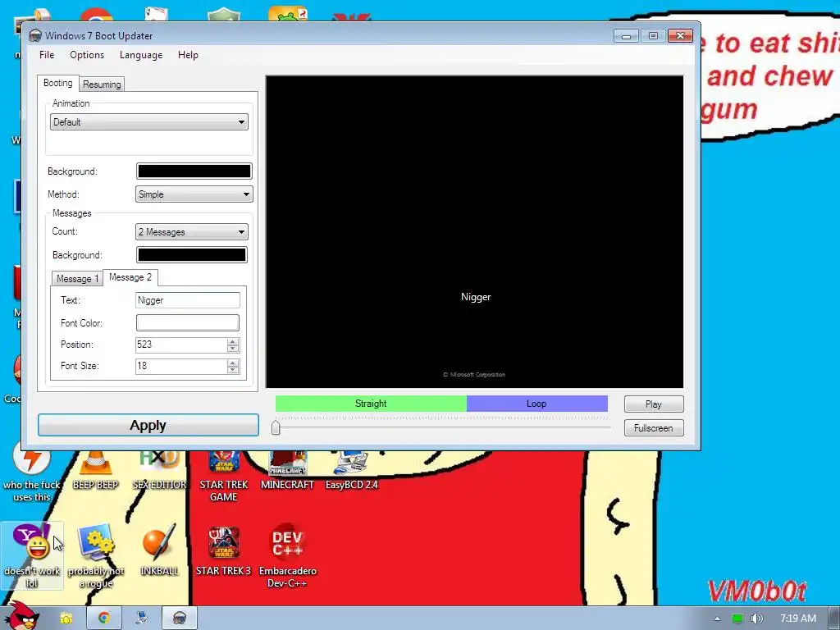Click the green system tray icon
Viewport: 840px width, 630px height.
(737, 619)
